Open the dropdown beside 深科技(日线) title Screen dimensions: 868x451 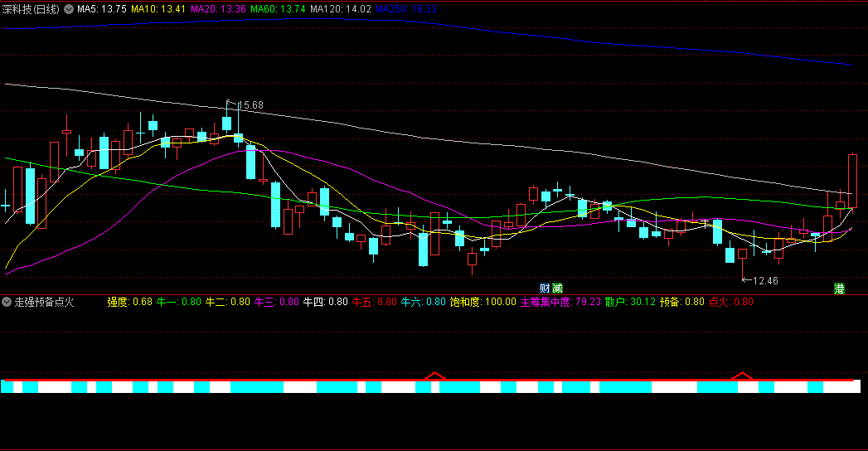[x=69, y=9]
